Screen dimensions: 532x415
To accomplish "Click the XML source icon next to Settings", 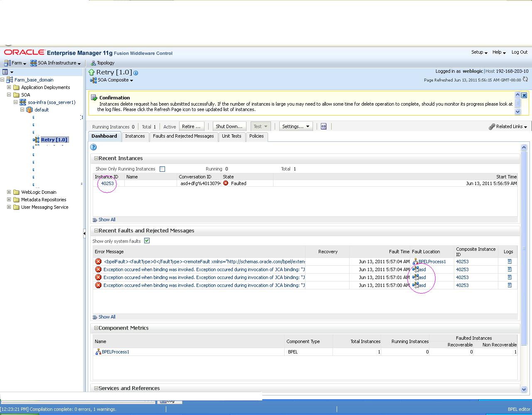I will [324, 126].
